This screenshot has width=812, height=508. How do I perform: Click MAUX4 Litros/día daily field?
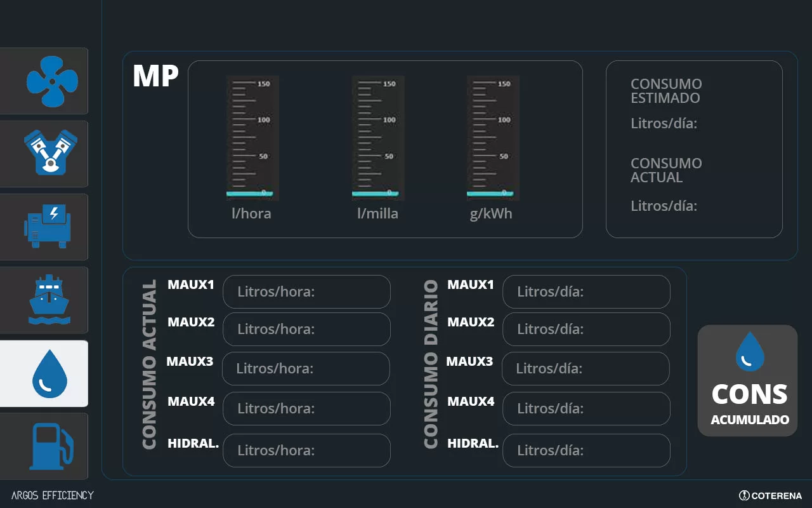coord(586,408)
